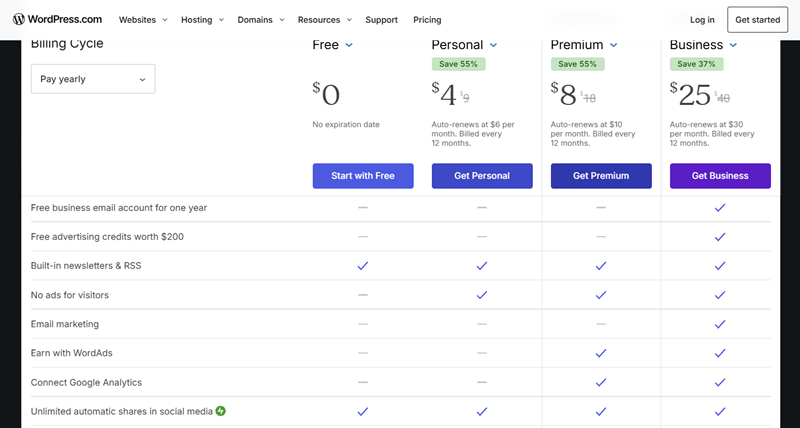Click the Personal dash for Earn with WordAds
Screen dimensions: 800x428
click(482, 353)
